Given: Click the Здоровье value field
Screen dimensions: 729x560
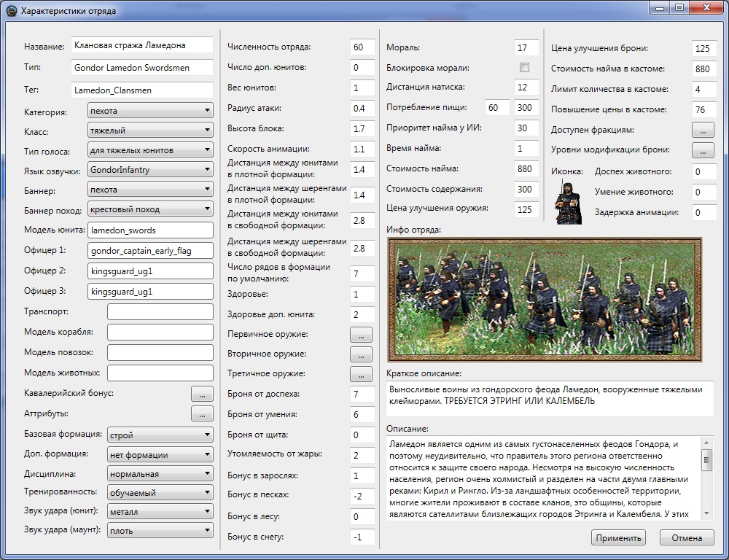Looking at the screenshot, I should pyautogui.click(x=362, y=295).
